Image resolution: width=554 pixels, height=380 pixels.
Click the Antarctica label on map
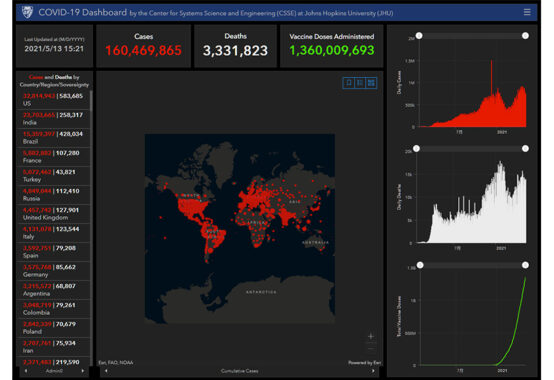[261, 292]
